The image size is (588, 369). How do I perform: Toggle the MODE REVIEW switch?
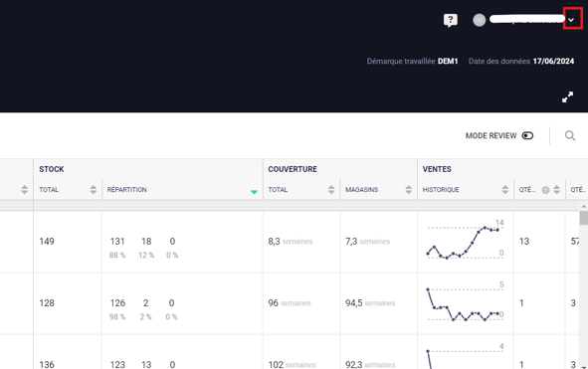pos(527,135)
